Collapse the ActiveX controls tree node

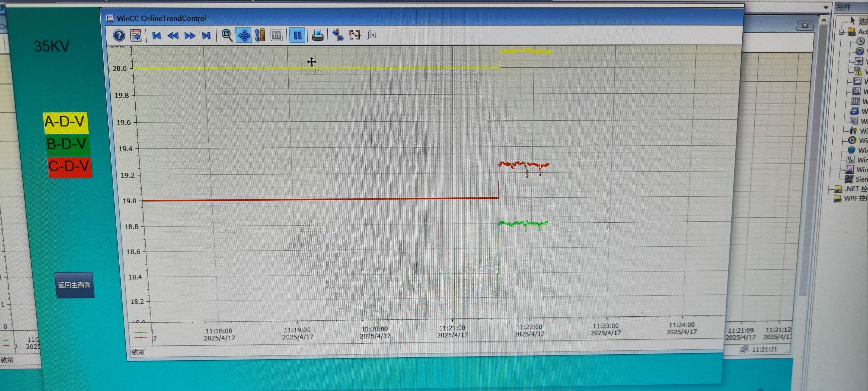click(x=841, y=32)
